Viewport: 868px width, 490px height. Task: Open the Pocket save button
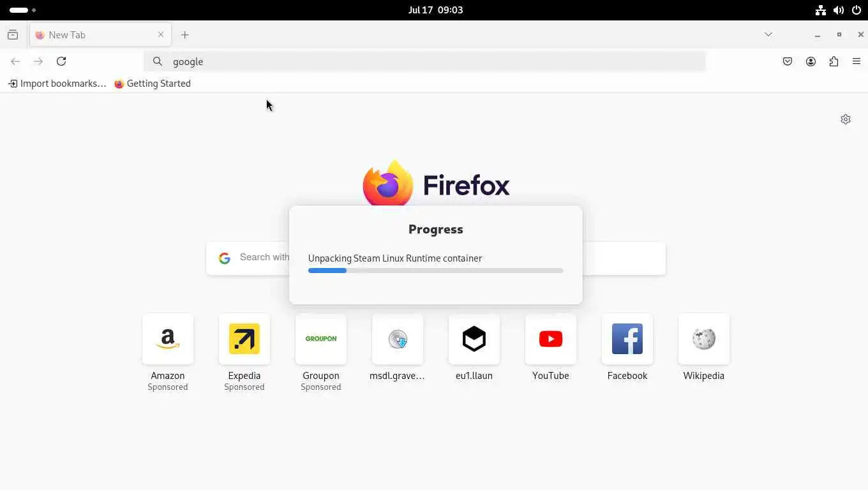click(x=788, y=61)
